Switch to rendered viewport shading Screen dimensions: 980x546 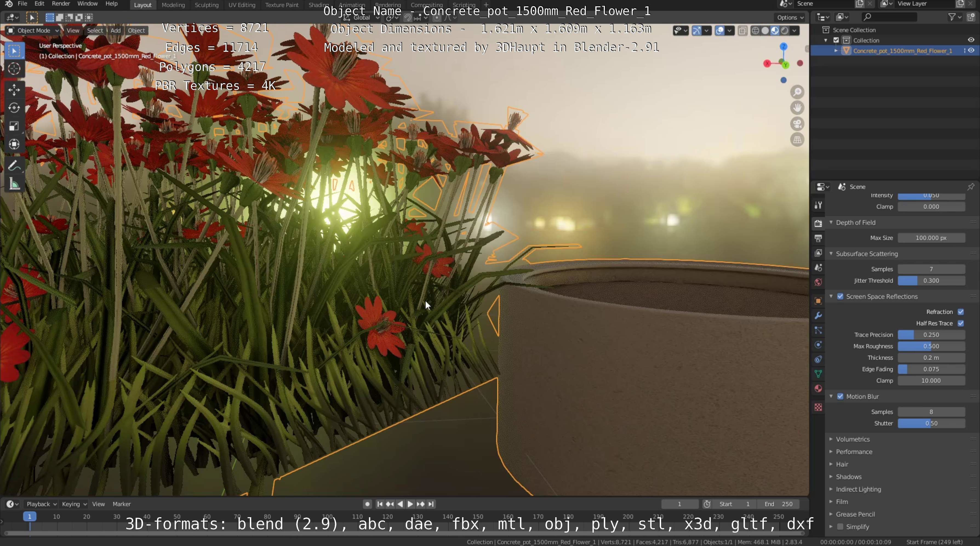click(784, 31)
